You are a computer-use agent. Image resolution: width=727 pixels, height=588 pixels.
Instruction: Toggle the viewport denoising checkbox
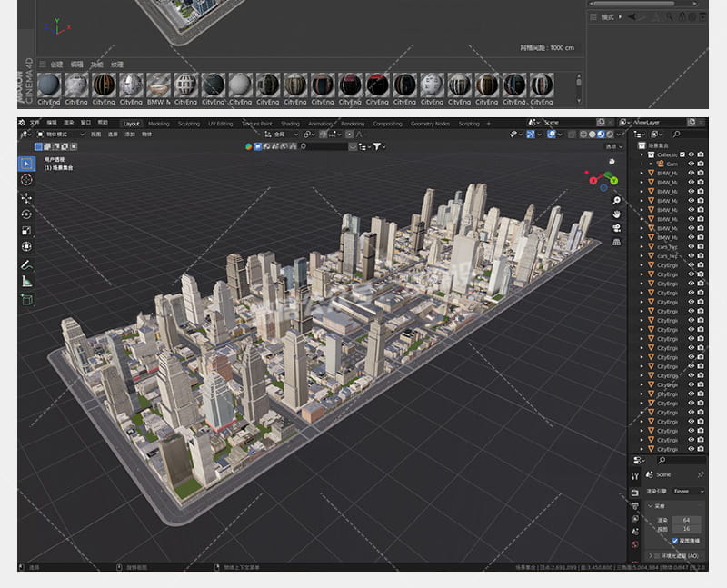click(x=675, y=541)
